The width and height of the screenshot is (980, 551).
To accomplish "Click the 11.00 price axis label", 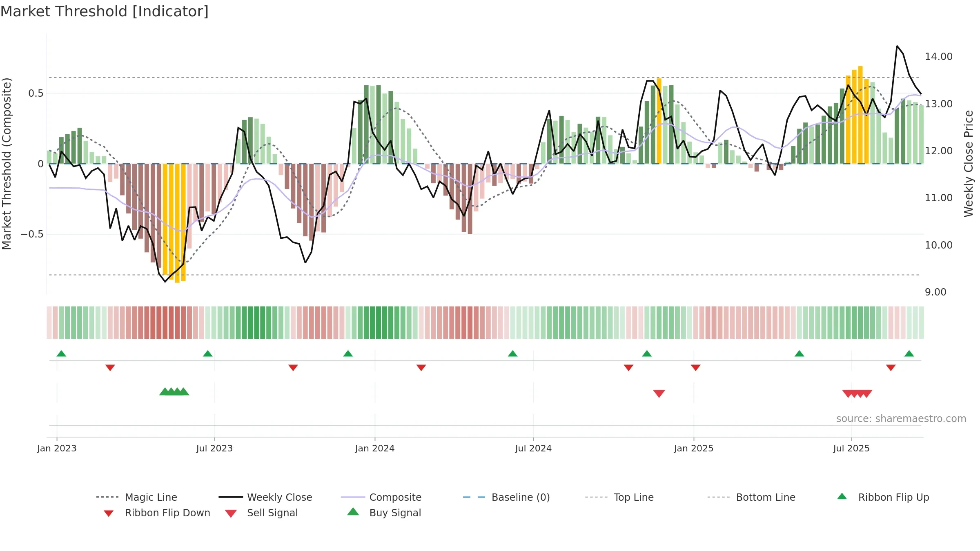I will [939, 198].
